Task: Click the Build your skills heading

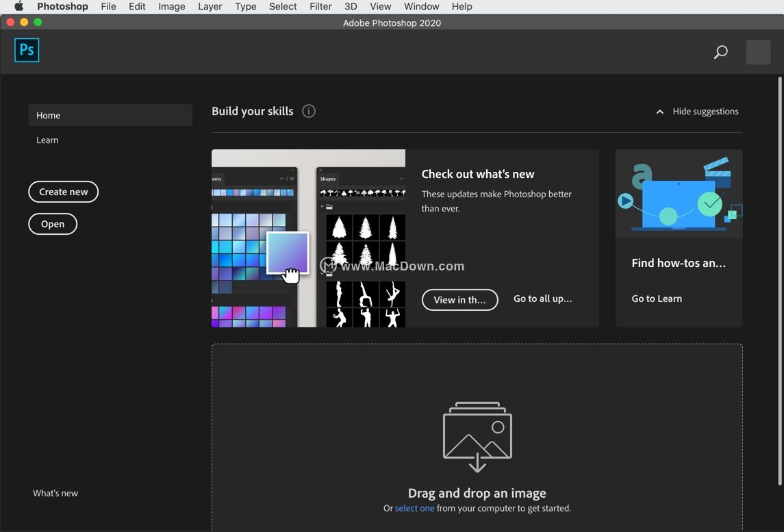Action: [x=253, y=111]
